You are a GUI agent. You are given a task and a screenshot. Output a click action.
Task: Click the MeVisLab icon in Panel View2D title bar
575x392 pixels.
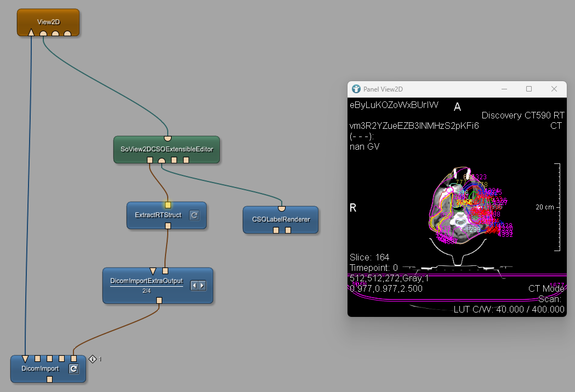356,89
